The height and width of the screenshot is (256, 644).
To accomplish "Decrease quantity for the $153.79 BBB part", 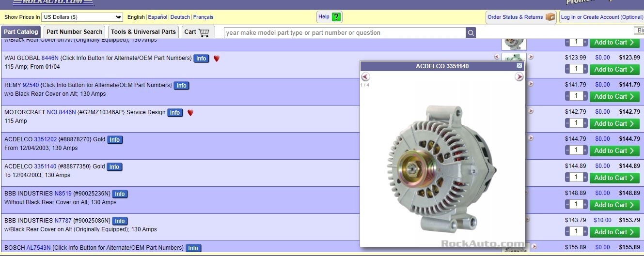I will pyautogui.click(x=567, y=232).
